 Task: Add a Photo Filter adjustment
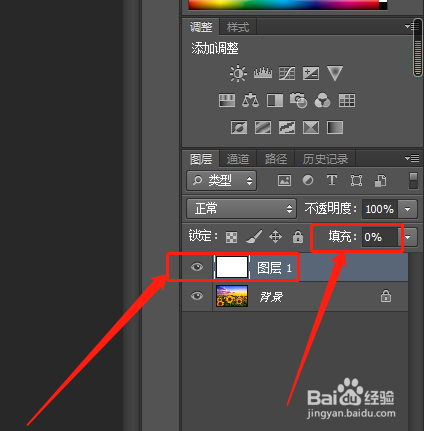coord(298,100)
